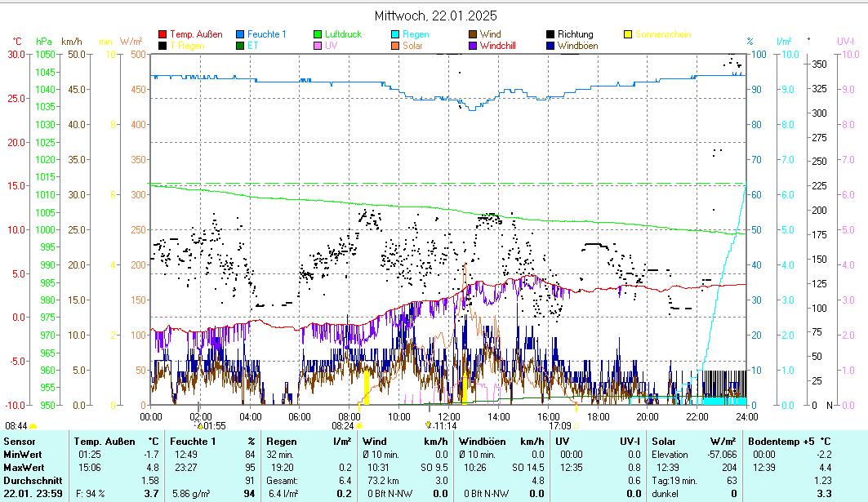Viewport: 868px width, 502px height.
Task: Click the 17:09 marker below the time axis
Action: [x=559, y=425]
